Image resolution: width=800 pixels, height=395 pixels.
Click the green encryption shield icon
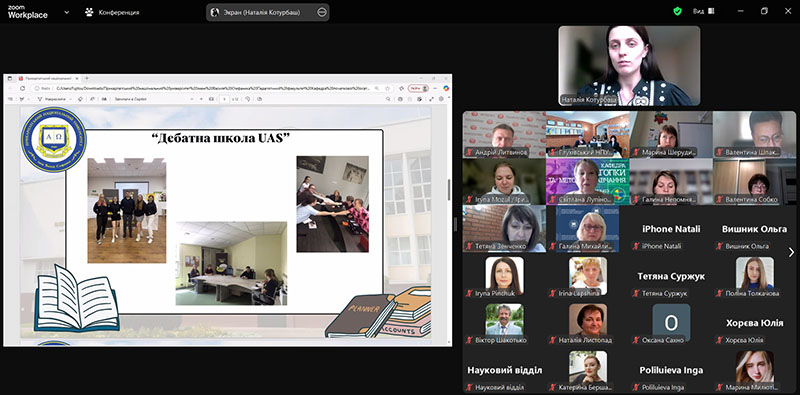coord(677,11)
